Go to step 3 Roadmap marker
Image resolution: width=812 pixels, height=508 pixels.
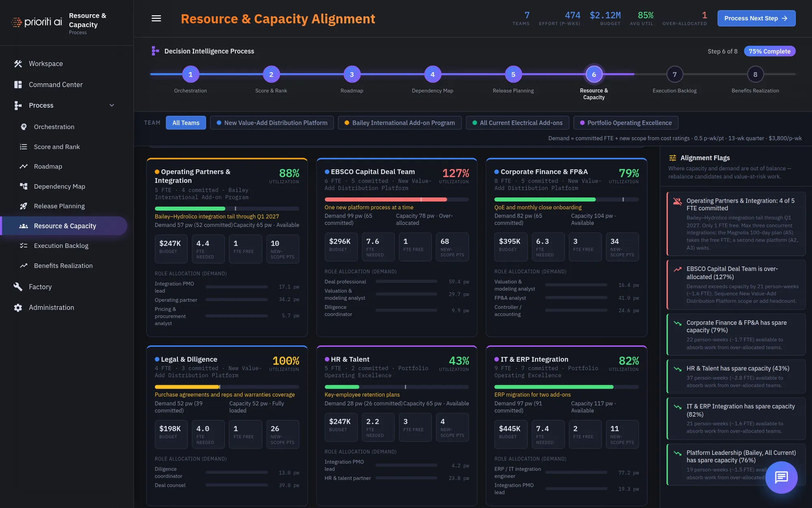click(352, 74)
